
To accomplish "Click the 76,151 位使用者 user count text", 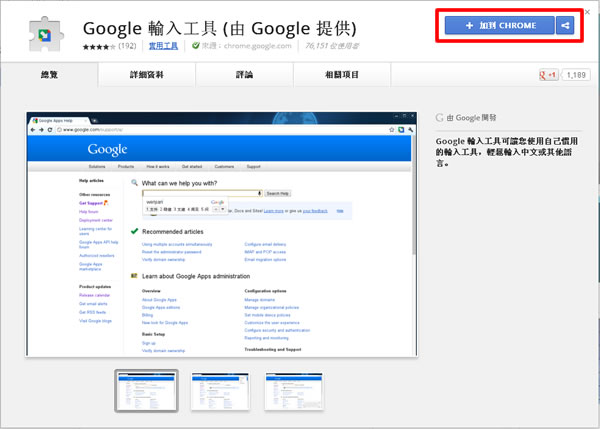I will [x=332, y=46].
